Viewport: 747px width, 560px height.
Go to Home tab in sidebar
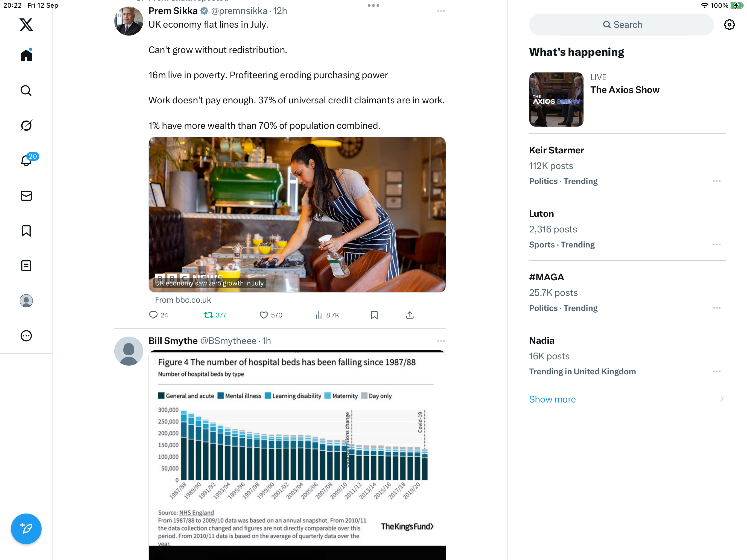(26, 56)
